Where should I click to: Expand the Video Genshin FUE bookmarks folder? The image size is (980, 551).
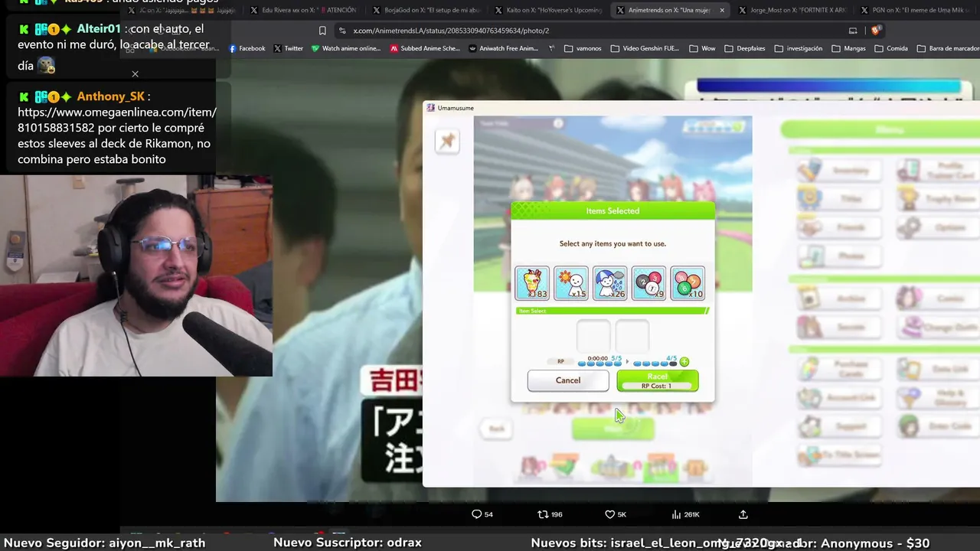(x=645, y=48)
